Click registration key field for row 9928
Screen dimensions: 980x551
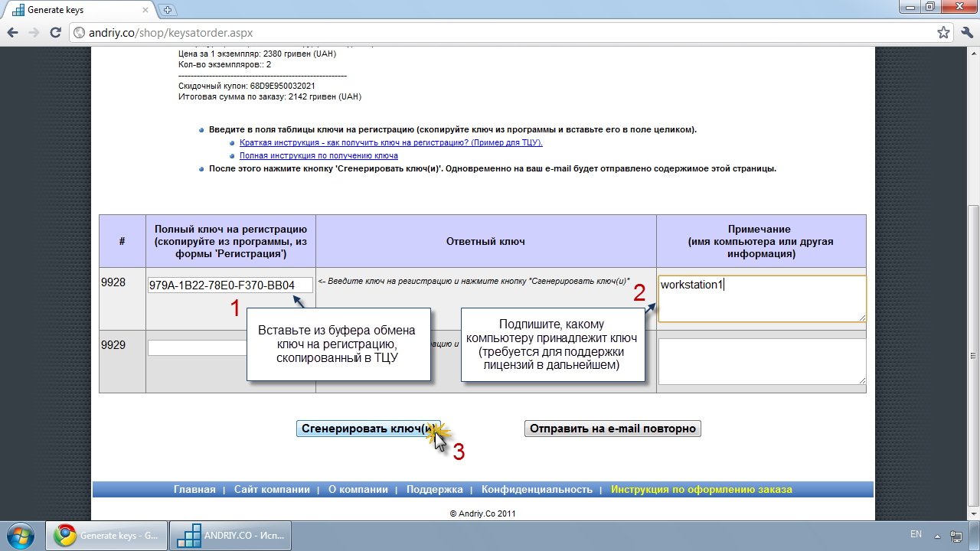pyautogui.click(x=230, y=285)
